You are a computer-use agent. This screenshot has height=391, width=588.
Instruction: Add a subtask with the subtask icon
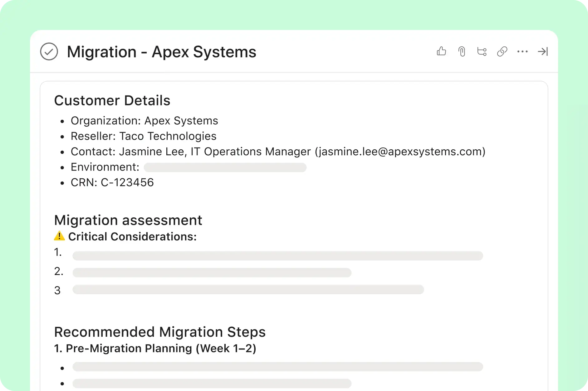(x=482, y=51)
